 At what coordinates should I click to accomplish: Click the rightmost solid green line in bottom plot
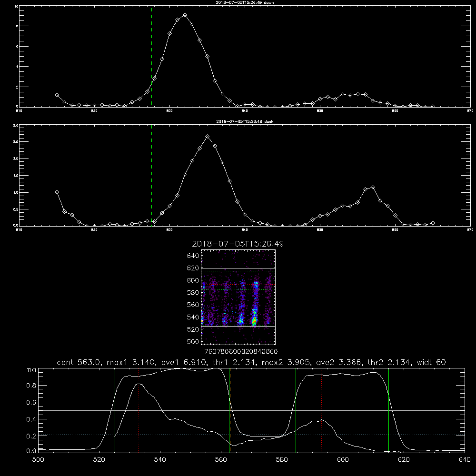pos(388,410)
